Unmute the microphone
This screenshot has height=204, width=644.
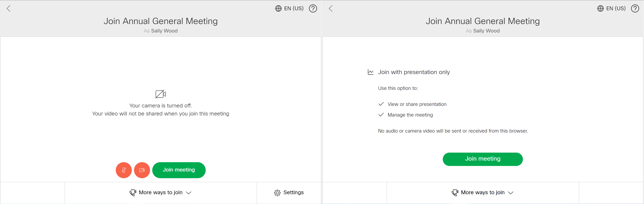pos(124,170)
